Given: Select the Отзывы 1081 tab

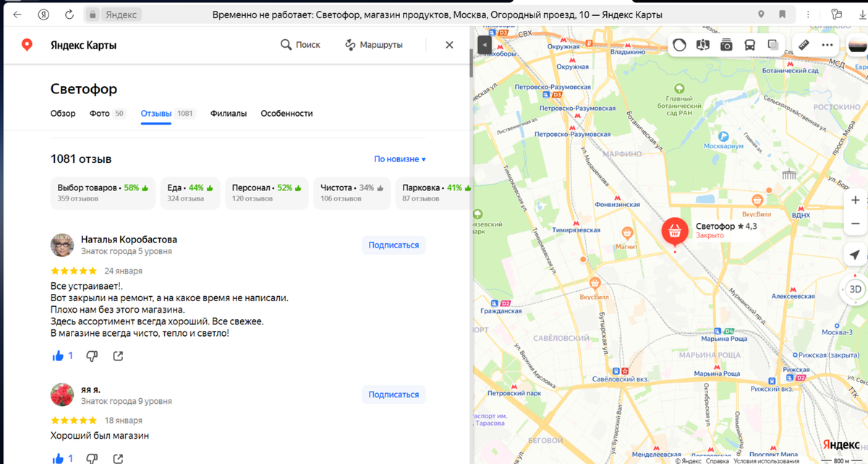Looking at the screenshot, I should pos(168,114).
